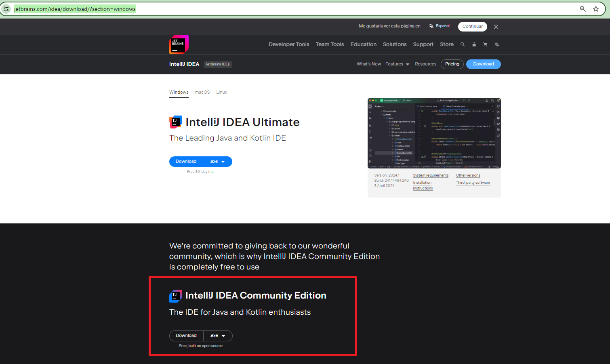Switch to the Linux tab
610x364 pixels.
point(222,93)
